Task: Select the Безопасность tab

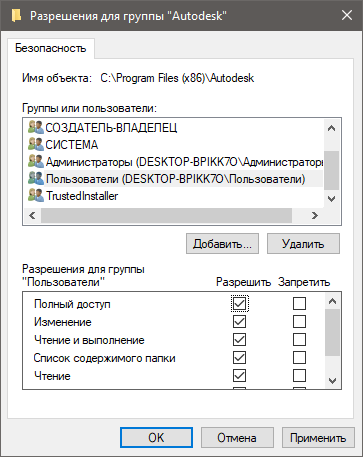Action: pyautogui.click(x=51, y=48)
